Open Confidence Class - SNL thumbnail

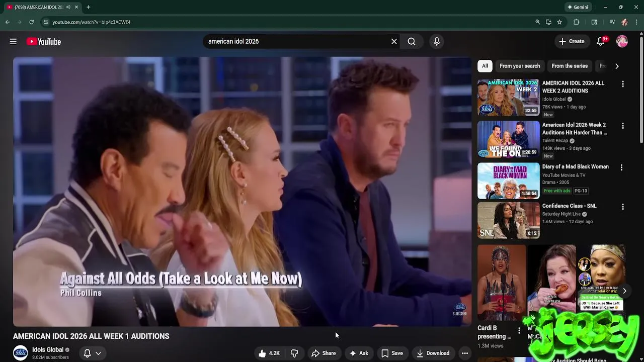508,221
